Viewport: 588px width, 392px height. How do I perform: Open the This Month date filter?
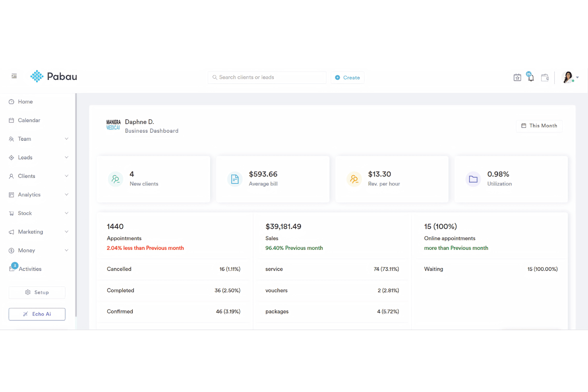tap(539, 126)
